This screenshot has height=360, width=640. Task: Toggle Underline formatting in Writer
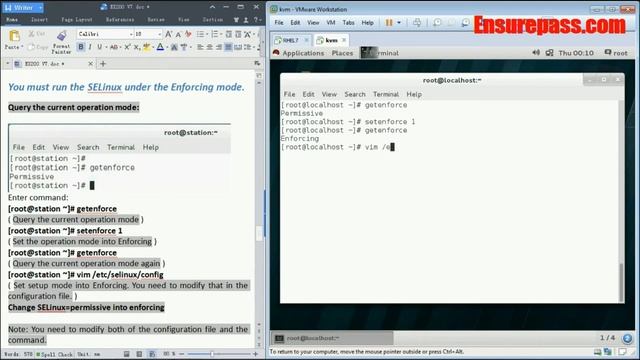(x=99, y=47)
